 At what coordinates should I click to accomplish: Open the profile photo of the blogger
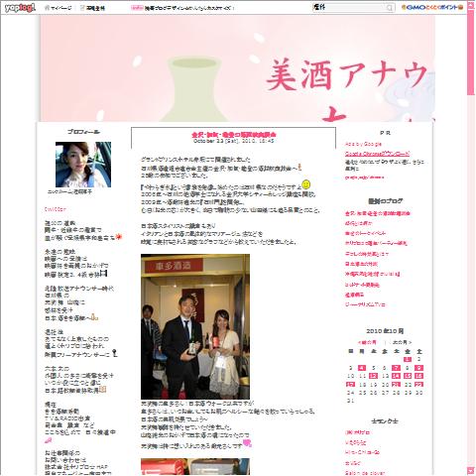click(x=83, y=165)
